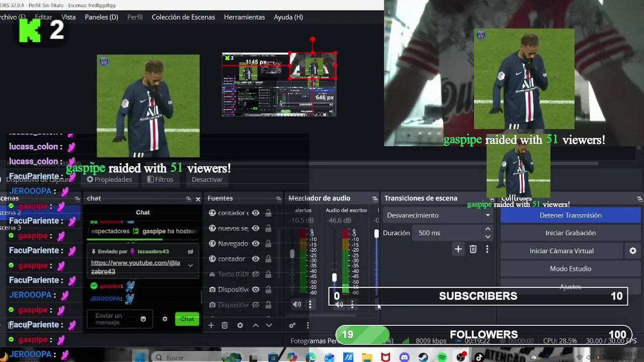Open emoji picker in chat message box
Viewport: 644px width, 362px height.
[x=143, y=319]
